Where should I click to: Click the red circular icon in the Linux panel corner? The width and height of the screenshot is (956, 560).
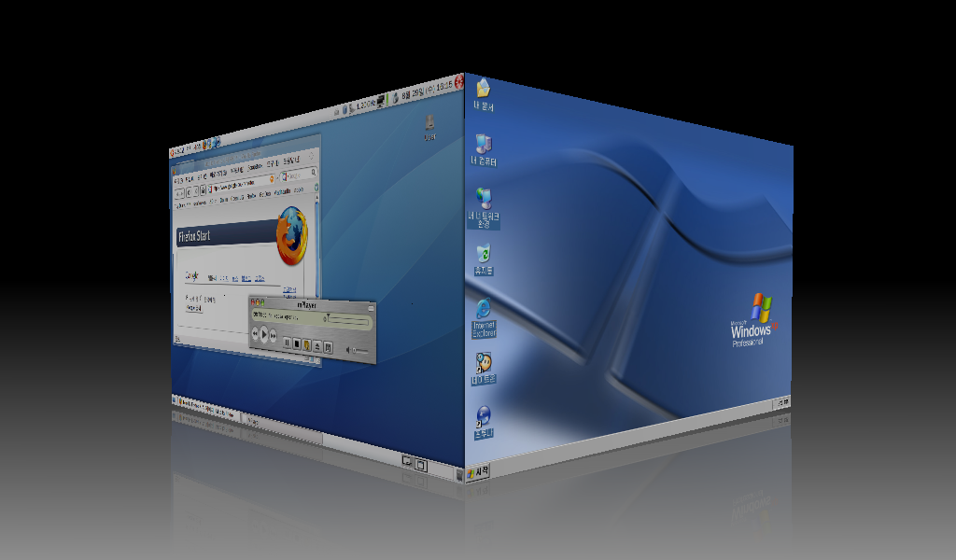point(459,82)
